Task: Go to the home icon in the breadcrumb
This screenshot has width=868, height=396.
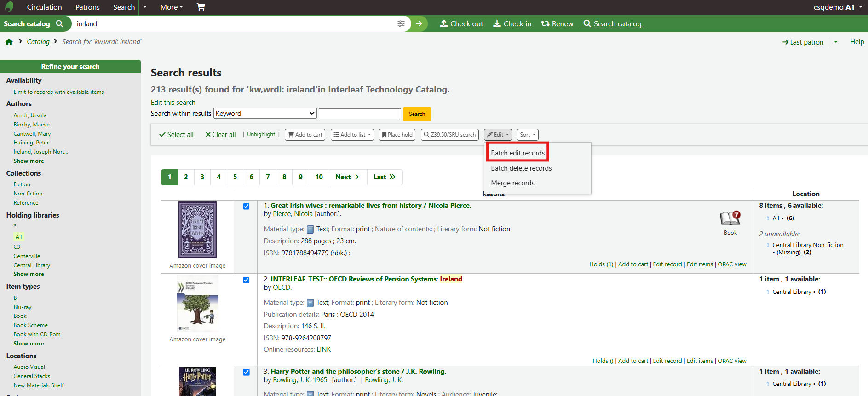Action: pyautogui.click(x=9, y=42)
